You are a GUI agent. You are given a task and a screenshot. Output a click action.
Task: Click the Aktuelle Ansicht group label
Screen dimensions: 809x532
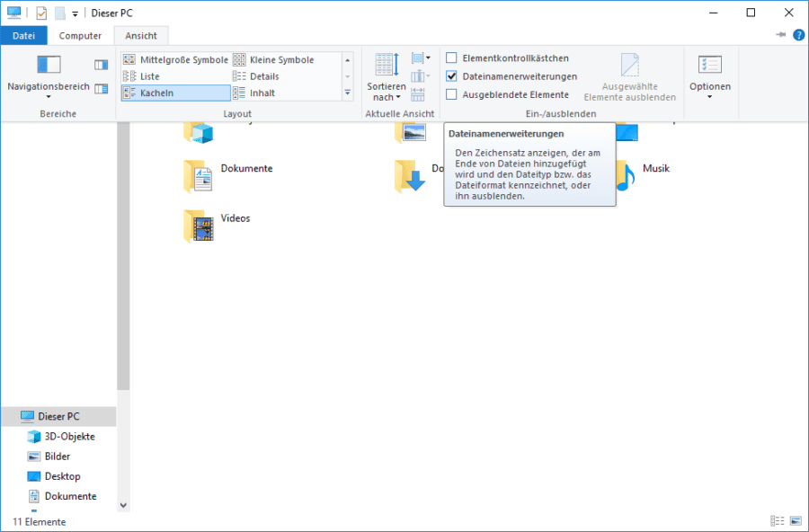pos(400,113)
